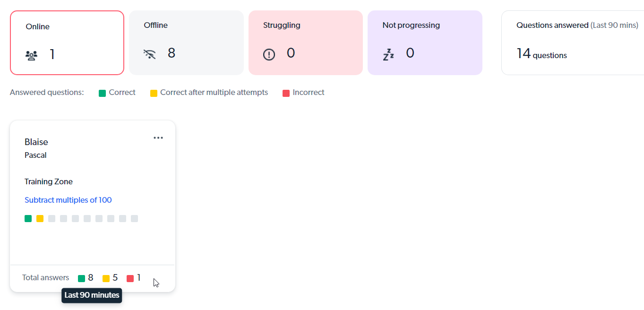Click the green Correct legend square
Screen dimensions: 644x310
click(102, 93)
